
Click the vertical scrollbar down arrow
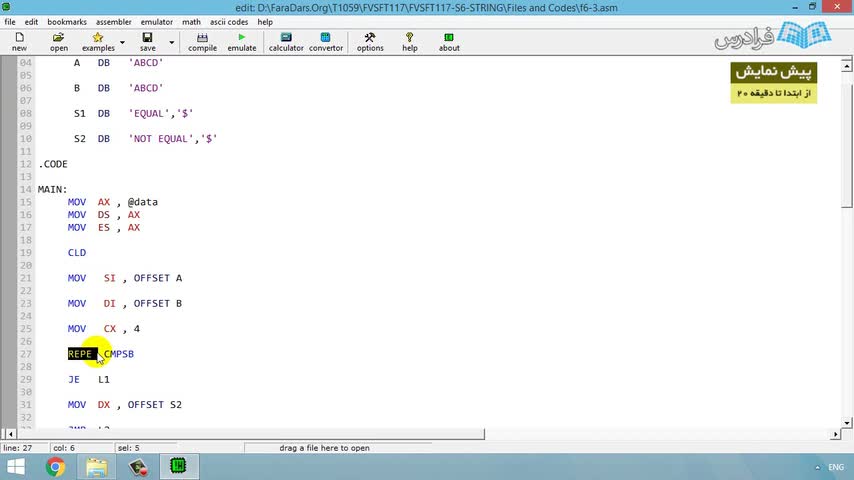click(x=846, y=423)
